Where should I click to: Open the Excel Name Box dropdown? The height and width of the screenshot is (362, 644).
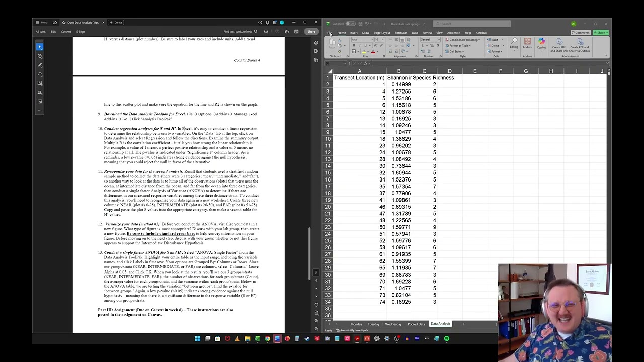tap(345, 63)
